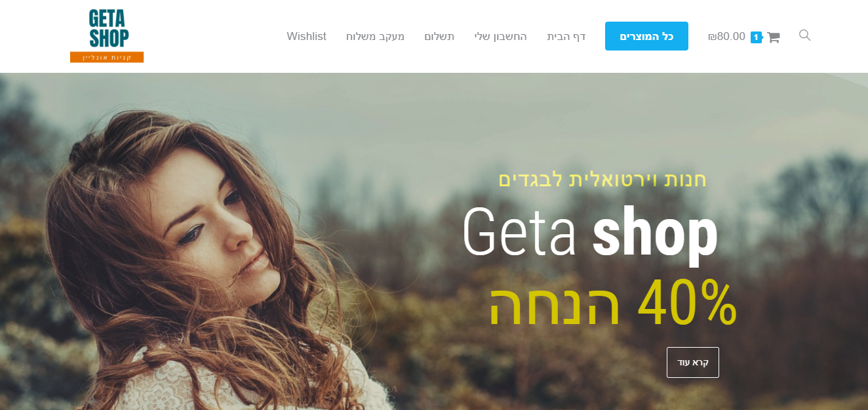
Task: Click the Geta Shop logo
Action: click(107, 36)
